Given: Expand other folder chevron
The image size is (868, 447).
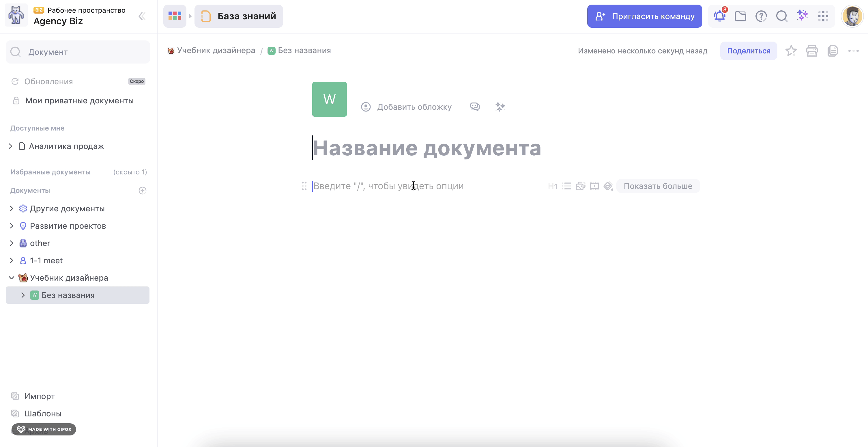Looking at the screenshot, I should click(12, 243).
